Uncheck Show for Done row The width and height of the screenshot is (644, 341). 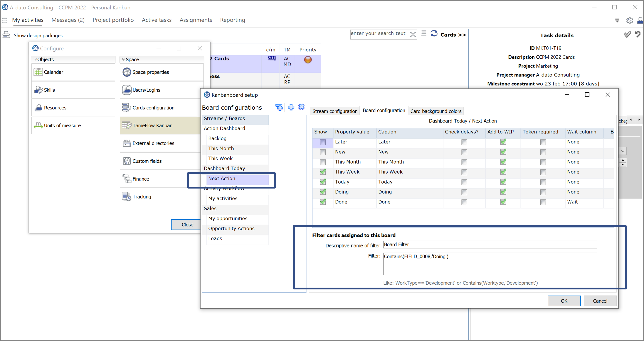323,202
